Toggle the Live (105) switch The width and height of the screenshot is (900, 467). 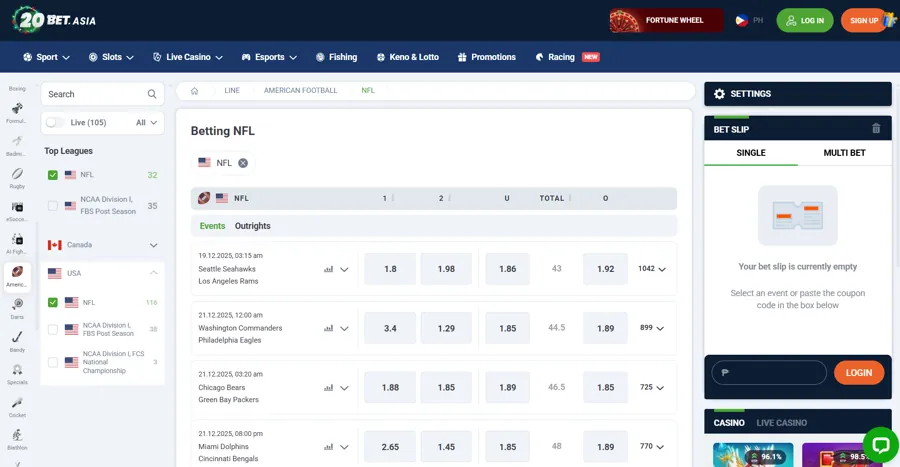tap(55, 122)
